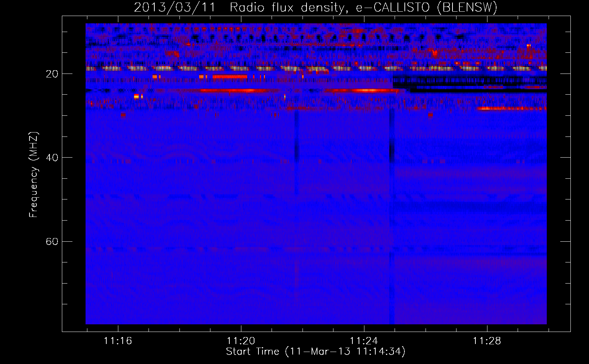Click the '11:24' time tick label

[364, 341]
